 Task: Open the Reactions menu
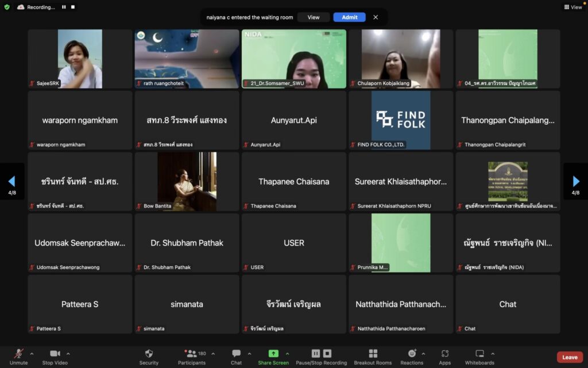[412, 354]
